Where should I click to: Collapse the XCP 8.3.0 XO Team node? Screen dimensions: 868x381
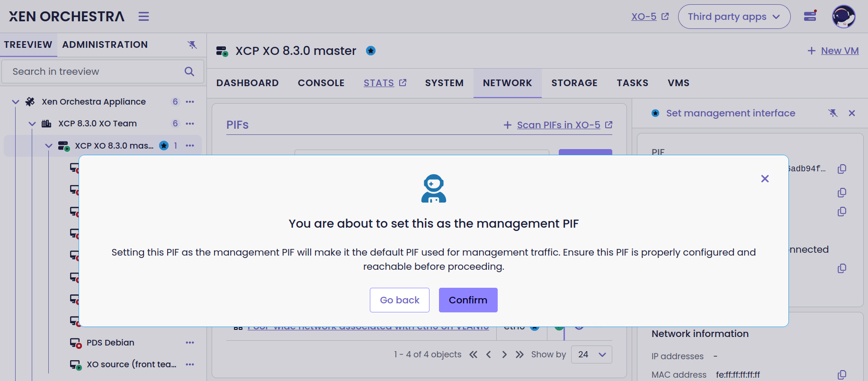pyautogui.click(x=32, y=124)
